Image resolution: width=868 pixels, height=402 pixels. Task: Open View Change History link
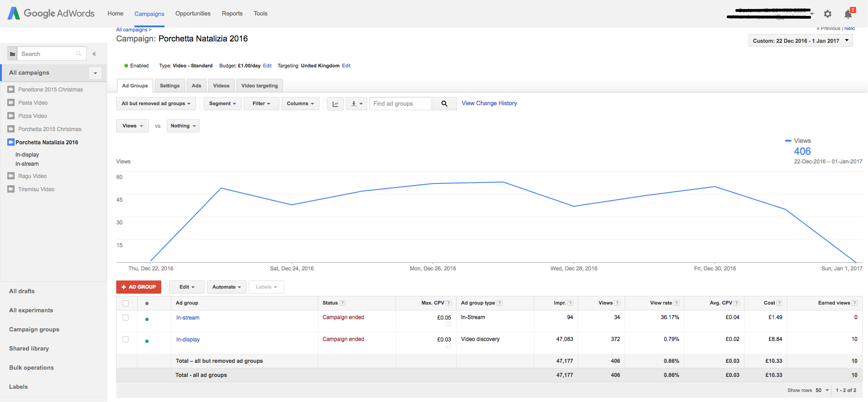pos(489,103)
